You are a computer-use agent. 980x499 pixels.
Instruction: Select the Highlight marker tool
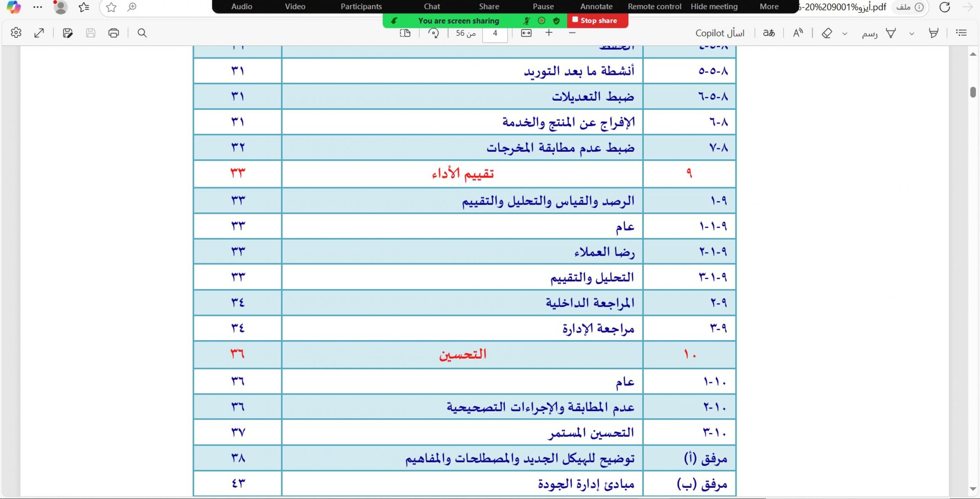(x=933, y=33)
